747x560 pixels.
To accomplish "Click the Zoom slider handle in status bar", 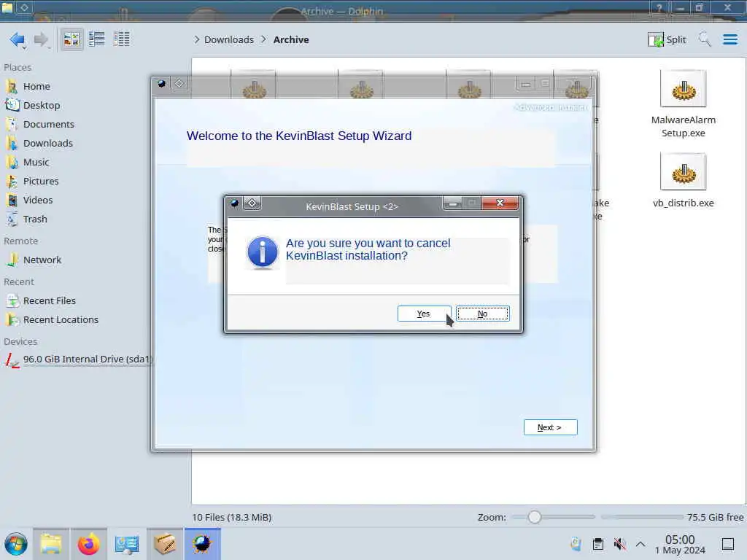I will tap(535, 517).
